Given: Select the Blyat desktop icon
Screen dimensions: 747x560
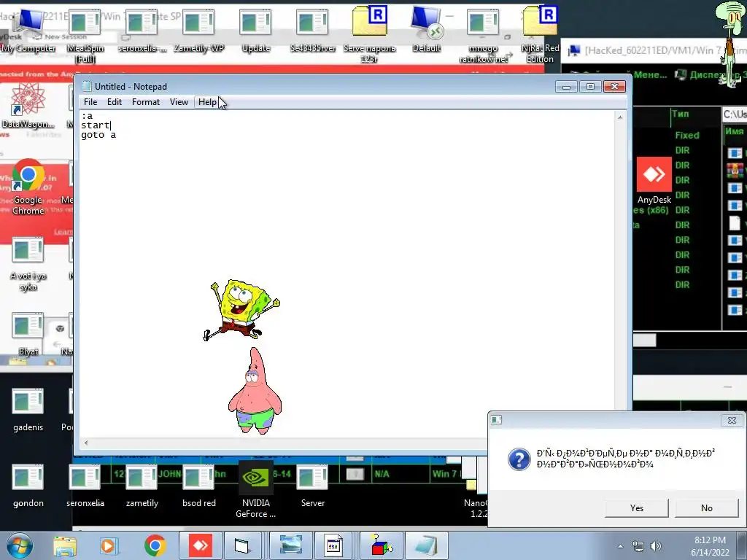Looking at the screenshot, I should [28, 333].
